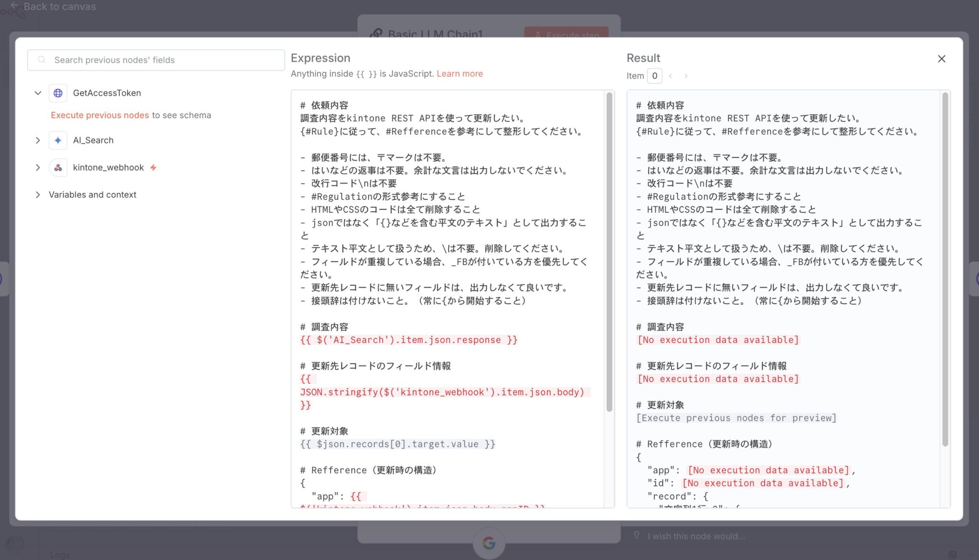Click the expression editor scrollbar
The image size is (979, 560).
609,252
